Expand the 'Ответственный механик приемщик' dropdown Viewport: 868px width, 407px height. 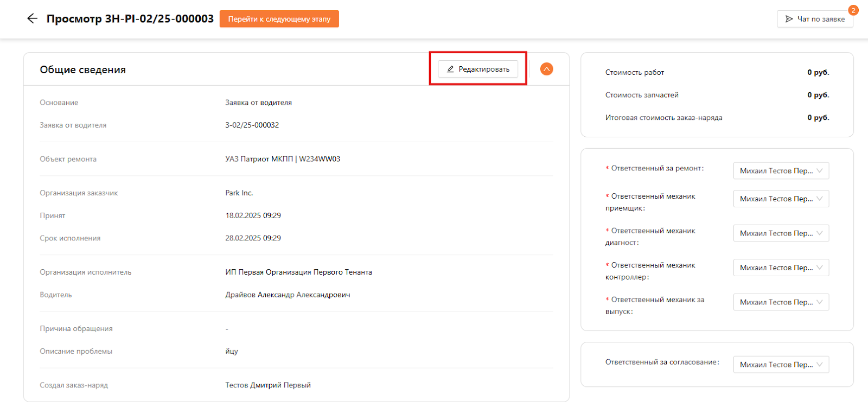(x=781, y=199)
